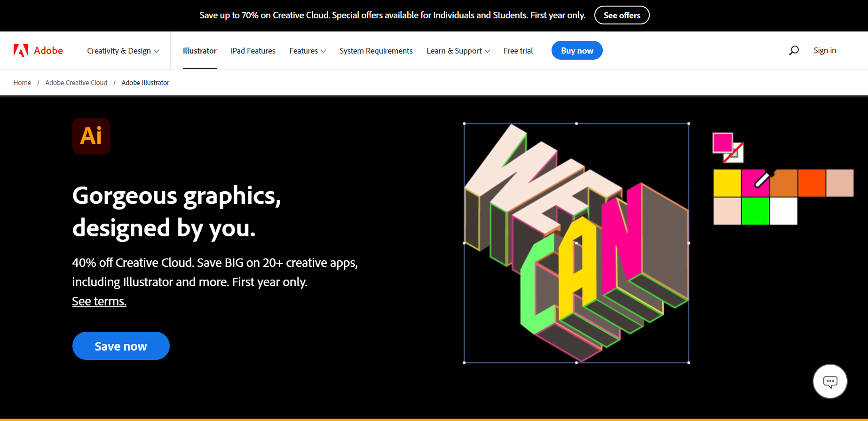Viewport: 868px width, 421px height.
Task: Pick the yellow color swatch
Action: coord(727,183)
